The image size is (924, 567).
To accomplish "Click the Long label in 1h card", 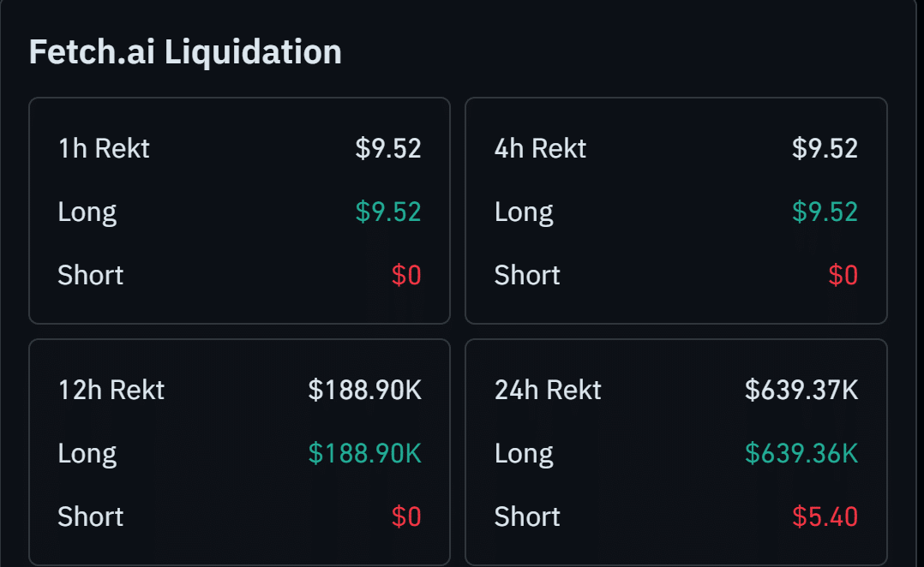I will 87,213.
